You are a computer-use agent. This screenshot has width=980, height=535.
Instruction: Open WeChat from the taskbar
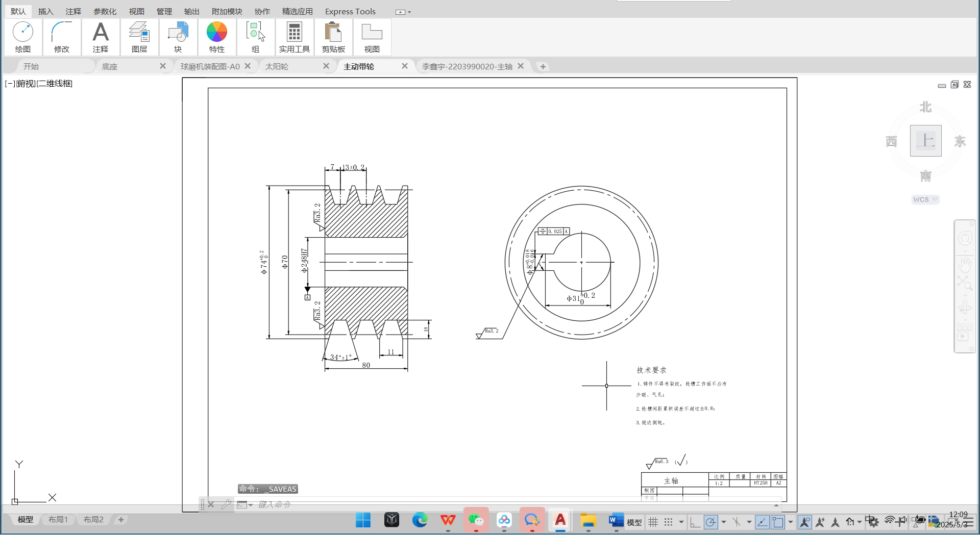476,520
